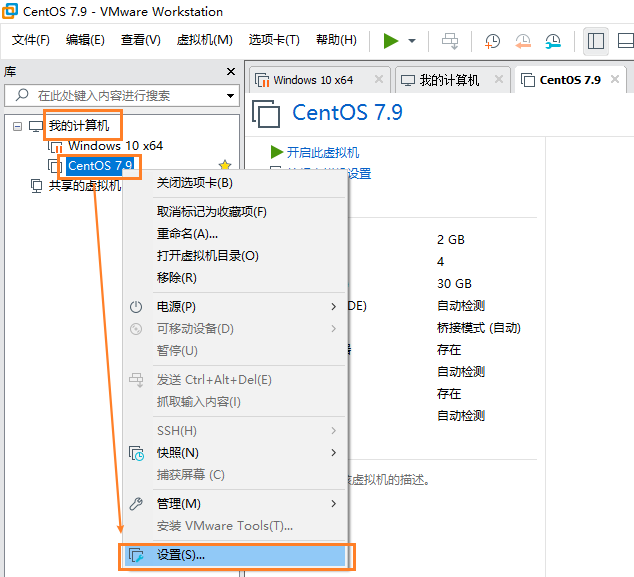Toggle the library sidebar view icon

pos(596,41)
